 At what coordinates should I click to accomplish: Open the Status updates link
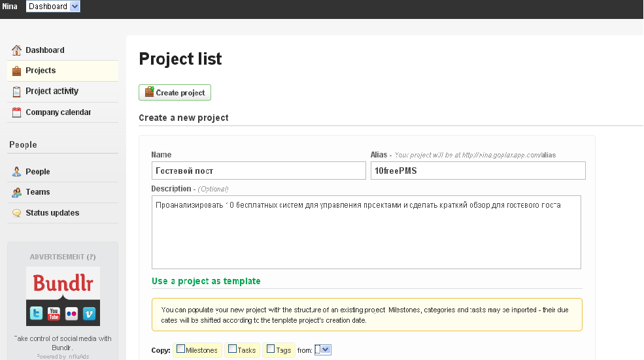tap(52, 213)
